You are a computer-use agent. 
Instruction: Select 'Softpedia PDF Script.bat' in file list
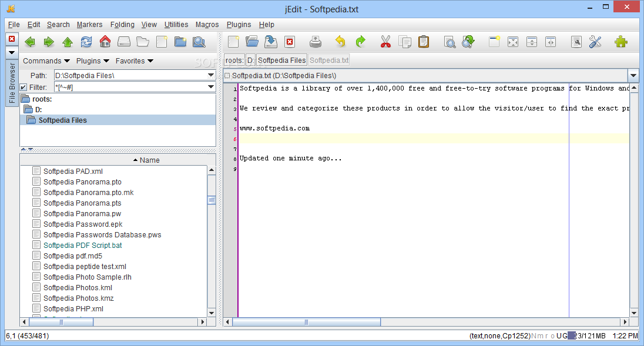82,246
